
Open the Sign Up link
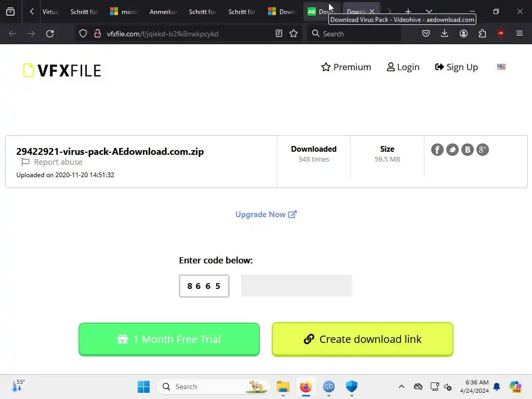[456, 67]
